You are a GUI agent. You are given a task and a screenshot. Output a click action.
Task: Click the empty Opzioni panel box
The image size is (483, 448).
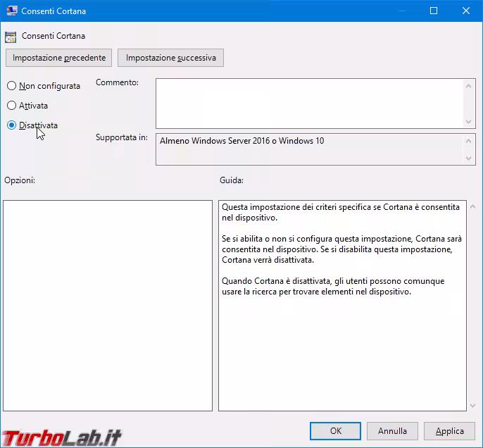click(x=108, y=305)
